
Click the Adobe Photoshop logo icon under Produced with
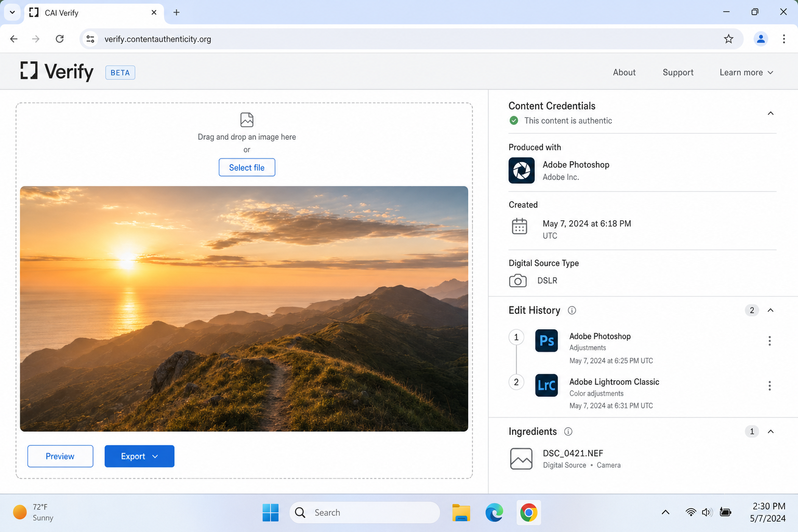521,170
